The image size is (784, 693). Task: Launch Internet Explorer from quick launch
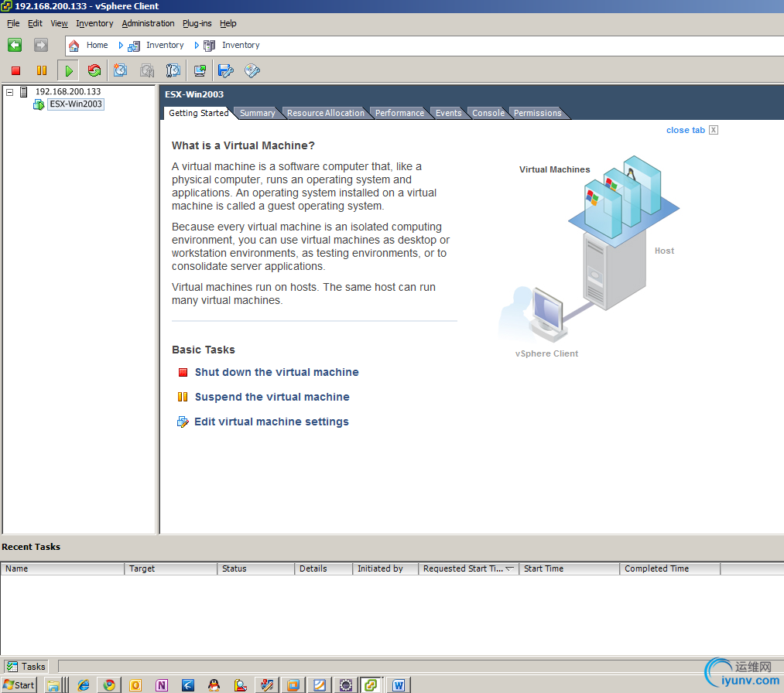(84, 685)
